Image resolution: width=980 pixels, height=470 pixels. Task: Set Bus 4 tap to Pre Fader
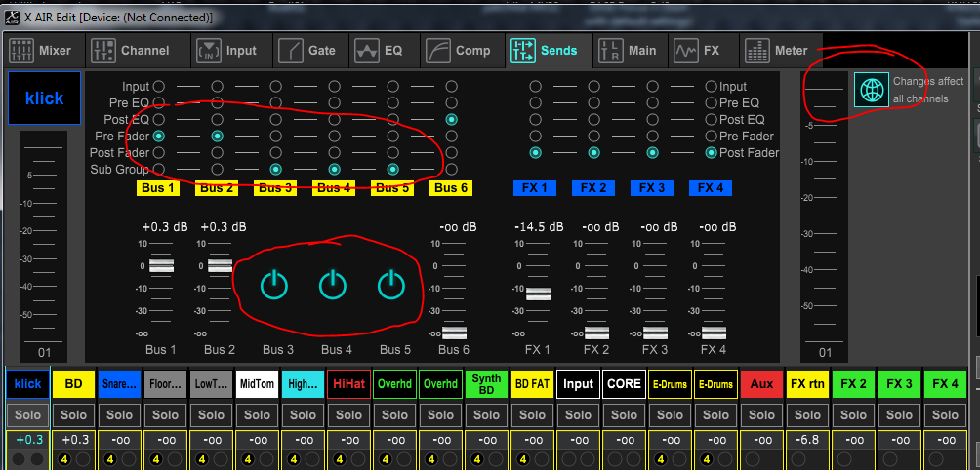(335, 136)
